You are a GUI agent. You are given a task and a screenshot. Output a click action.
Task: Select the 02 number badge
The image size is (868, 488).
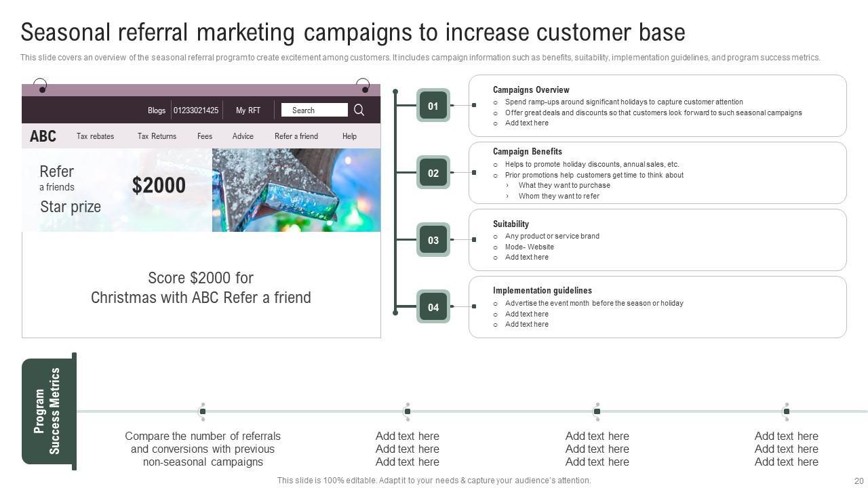tap(433, 173)
